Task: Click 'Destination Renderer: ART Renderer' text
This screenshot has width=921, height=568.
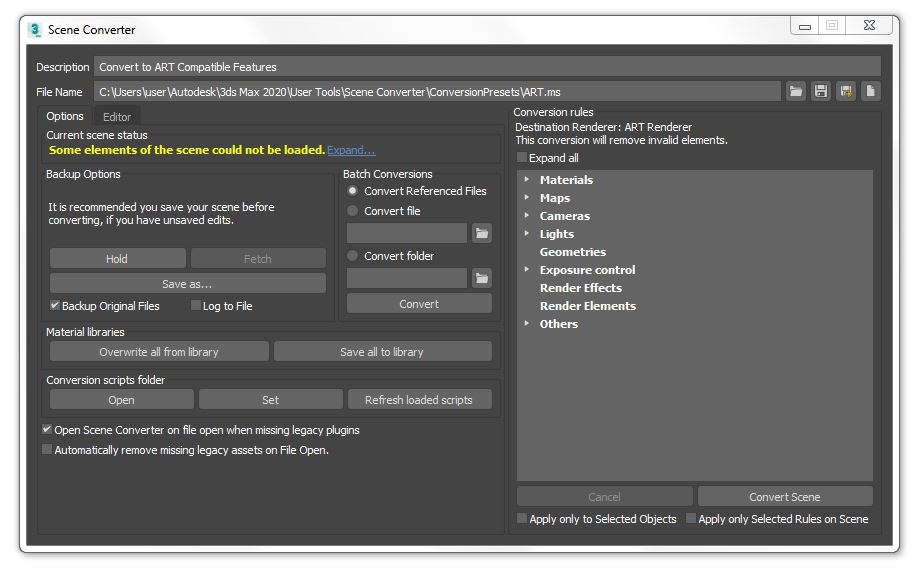Action: pyautogui.click(x=603, y=127)
